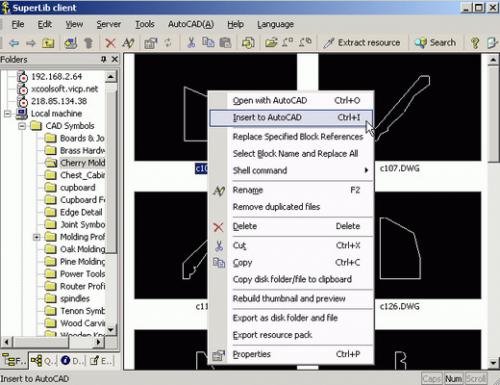Switch to the Q.. bottom tab
The height and width of the screenshot is (385, 500).
43,361
